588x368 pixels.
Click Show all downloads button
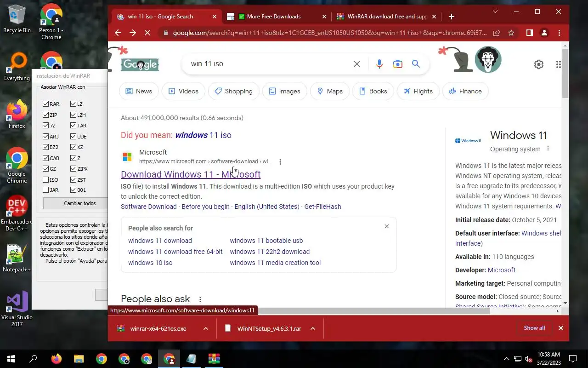(534, 328)
